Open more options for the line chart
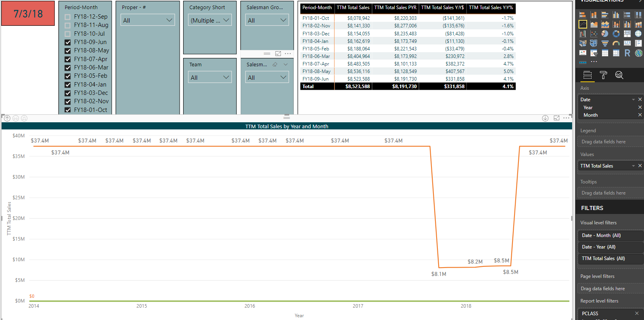 567,118
